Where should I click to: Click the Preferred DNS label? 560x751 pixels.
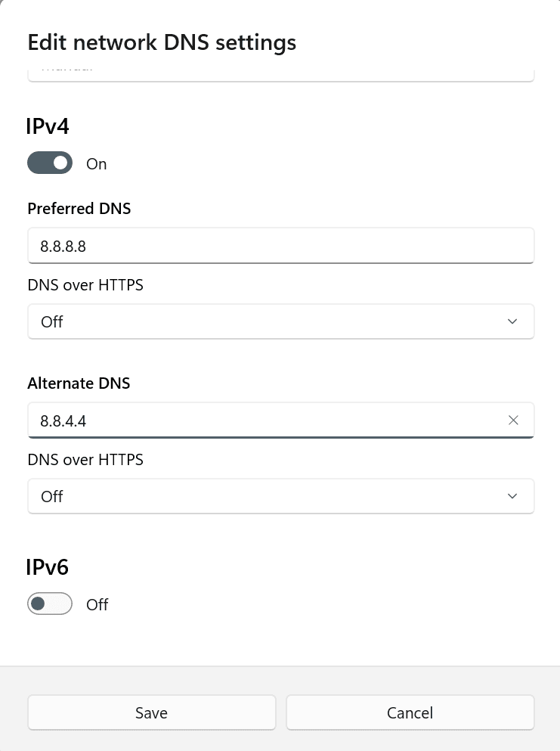(x=79, y=209)
